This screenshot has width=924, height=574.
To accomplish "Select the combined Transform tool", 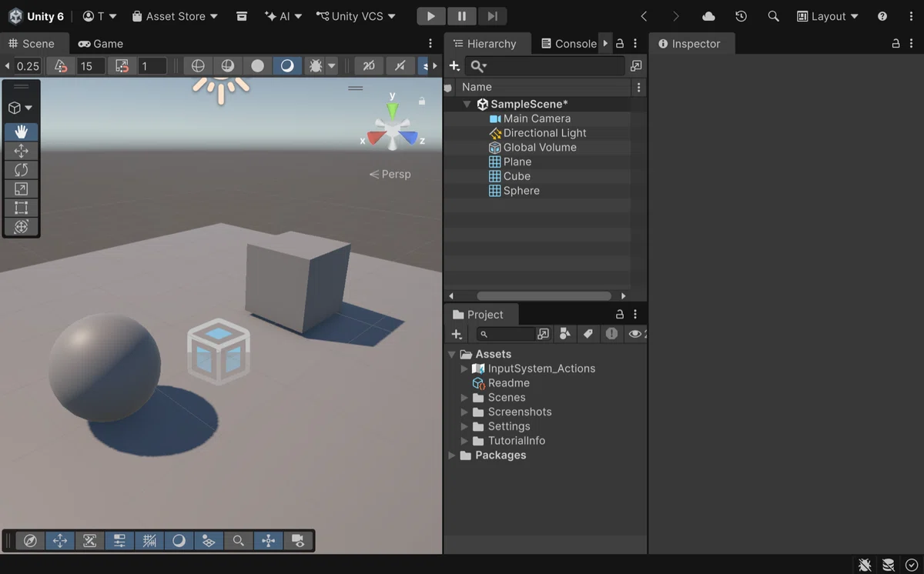I will click(21, 227).
